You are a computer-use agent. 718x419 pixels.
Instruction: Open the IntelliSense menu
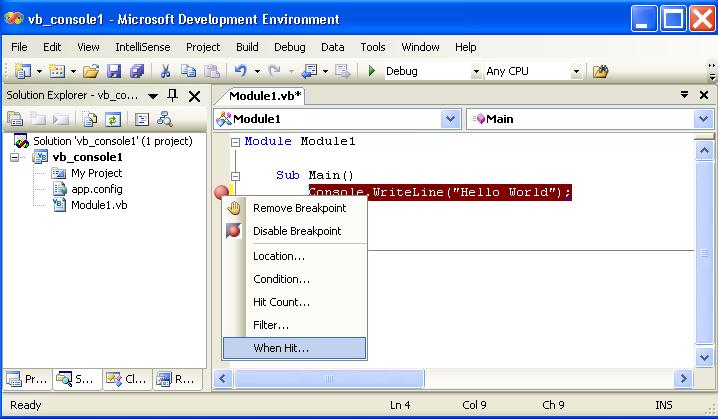143,47
